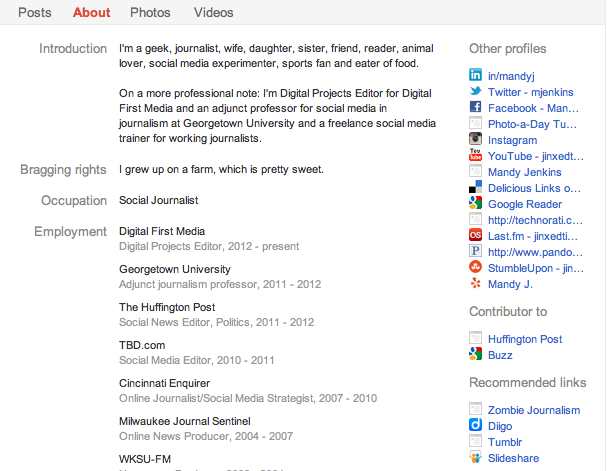This screenshot has height=471, width=607.
Task: Click the StumbleUpon icon
Action: pyautogui.click(x=476, y=268)
